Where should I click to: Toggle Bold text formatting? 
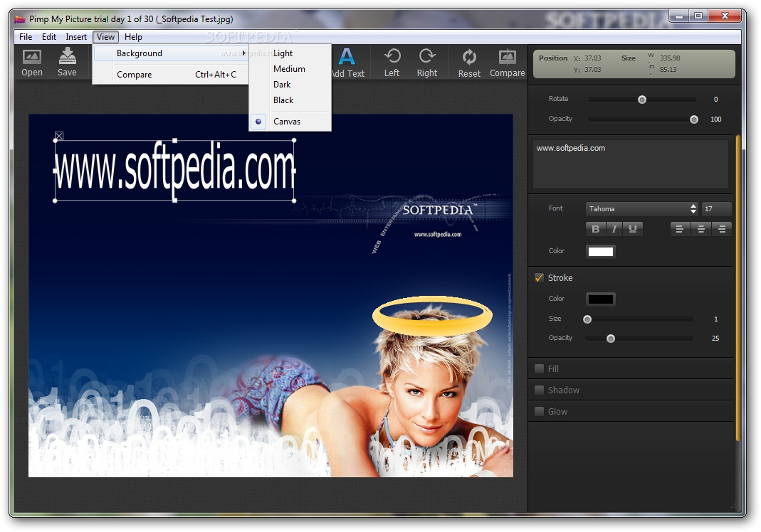[x=596, y=229]
